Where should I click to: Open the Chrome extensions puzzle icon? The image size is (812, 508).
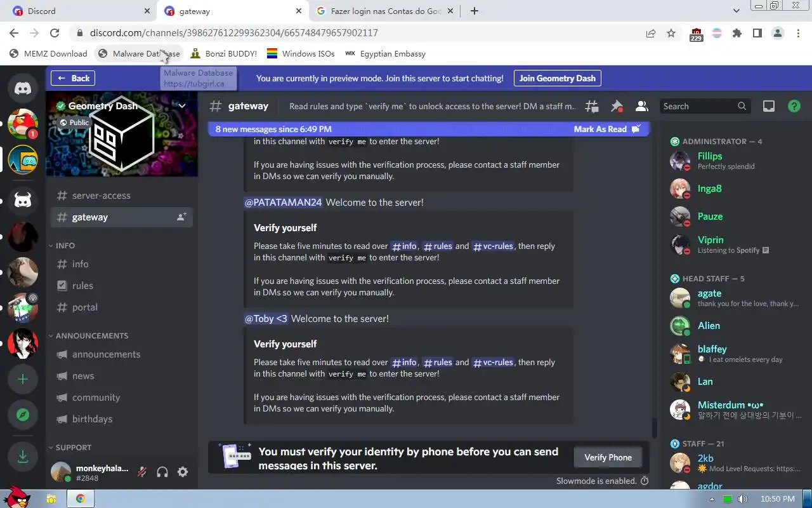click(x=737, y=33)
